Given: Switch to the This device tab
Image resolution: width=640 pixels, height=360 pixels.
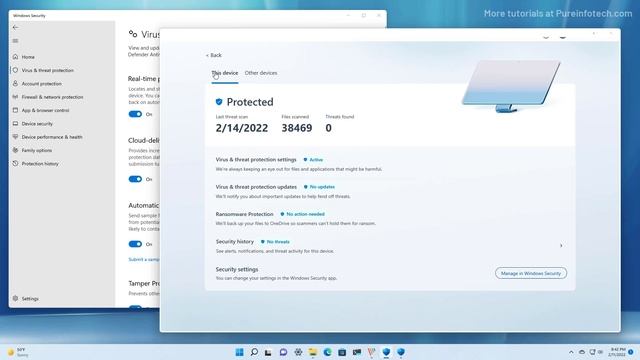Looking at the screenshot, I should tap(224, 73).
